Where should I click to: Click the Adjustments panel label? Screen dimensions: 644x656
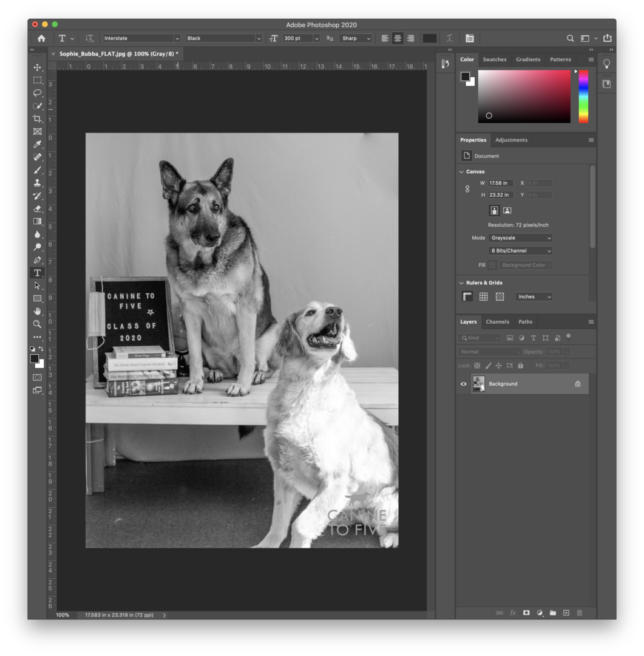[511, 140]
